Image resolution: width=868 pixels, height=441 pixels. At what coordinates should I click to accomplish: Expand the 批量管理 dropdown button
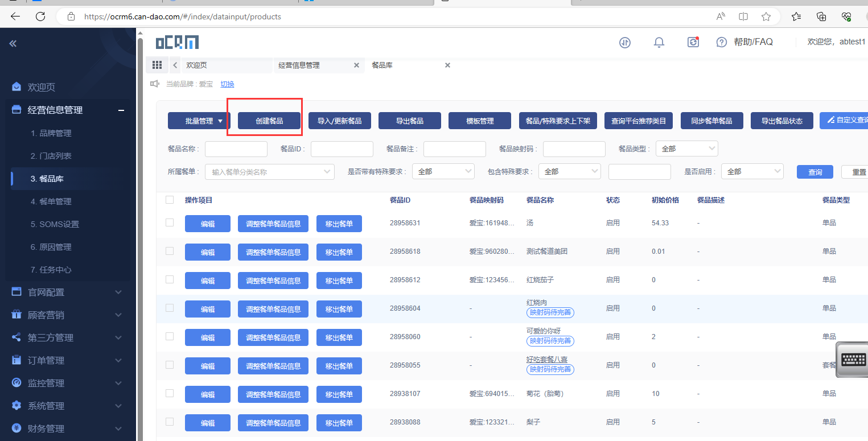coord(199,121)
